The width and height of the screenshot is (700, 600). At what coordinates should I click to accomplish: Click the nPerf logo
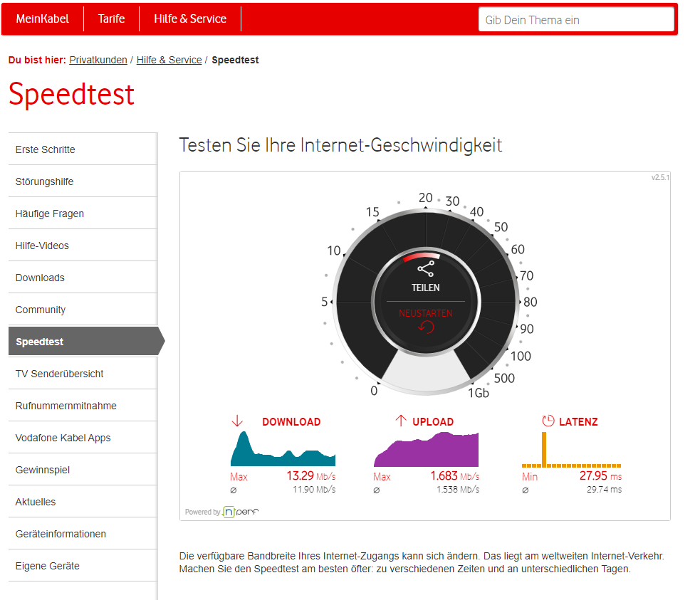[241, 512]
